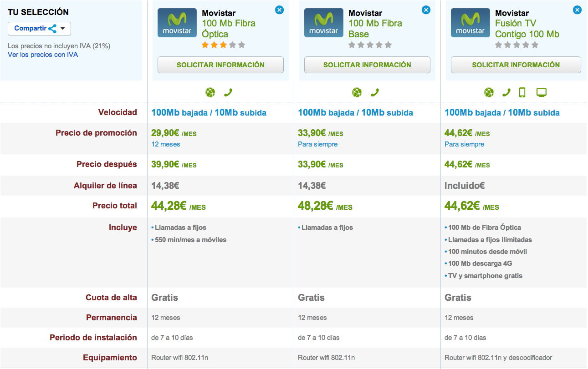Click the 'Incluido€' line rental value
Viewport: 588px width, 369px height.
pos(465,186)
